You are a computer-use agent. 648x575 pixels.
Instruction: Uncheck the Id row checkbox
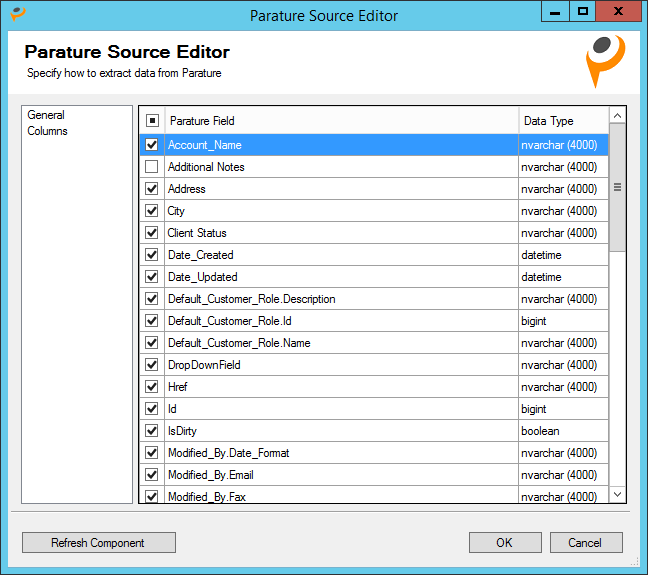[152, 408]
